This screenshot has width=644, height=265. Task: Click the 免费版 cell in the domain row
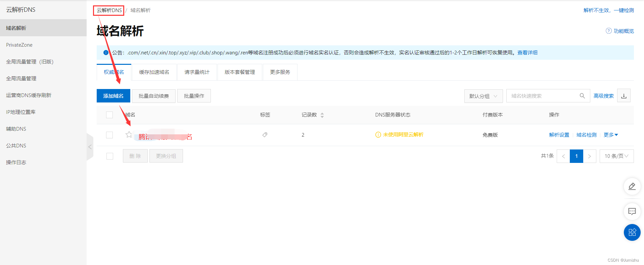(x=490, y=135)
